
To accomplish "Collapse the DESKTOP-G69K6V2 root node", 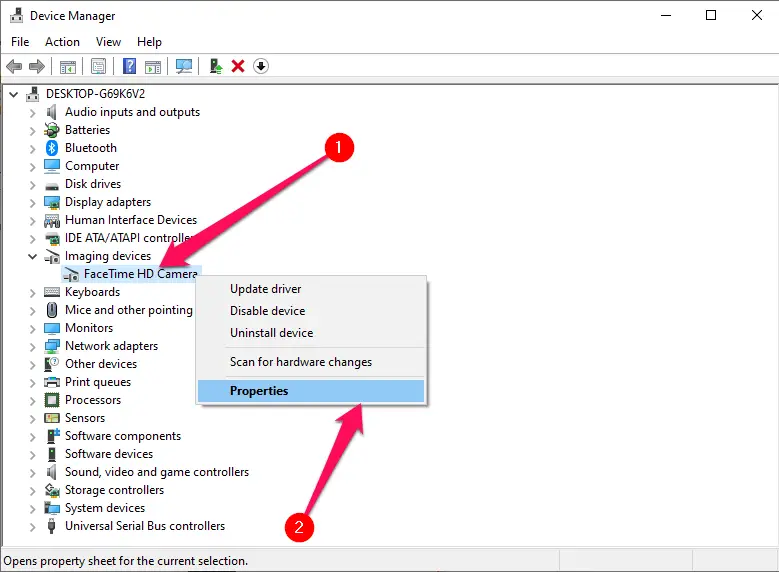I will click(x=13, y=94).
